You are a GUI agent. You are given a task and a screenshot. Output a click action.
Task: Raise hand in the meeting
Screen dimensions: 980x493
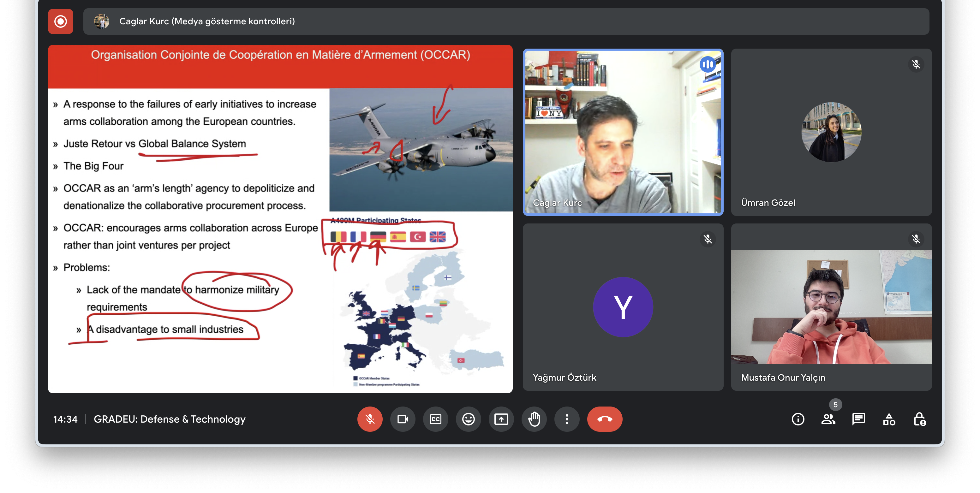point(534,419)
